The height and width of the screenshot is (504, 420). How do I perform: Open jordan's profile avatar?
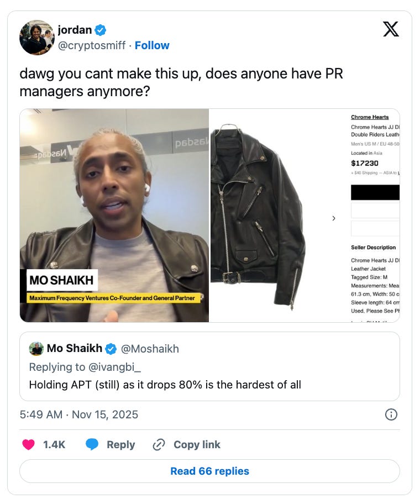pyautogui.click(x=37, y=38)
